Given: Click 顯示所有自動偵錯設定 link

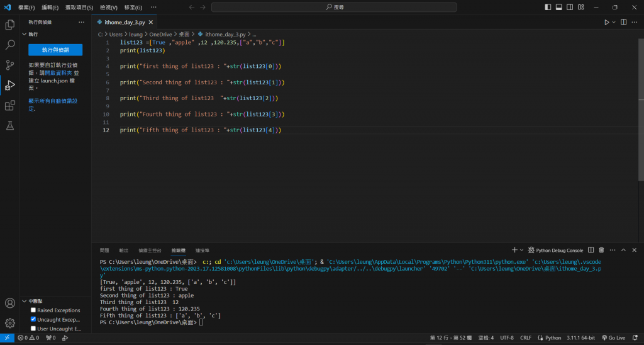Looking at the screenshot, I should click(53, 105).
